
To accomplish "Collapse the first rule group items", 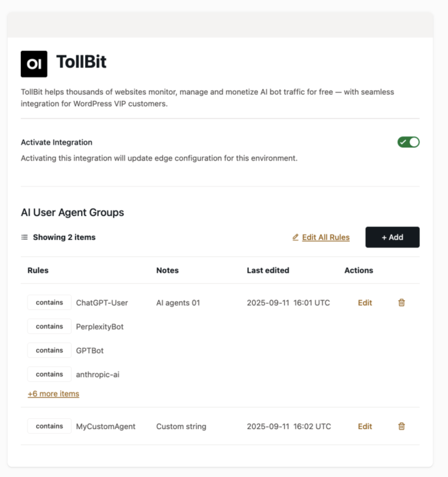I will click(x=53, y=394).
